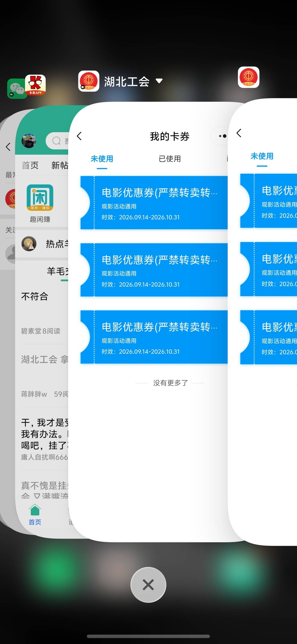Tap 没有更多了 footer text
Image resolution: width=297 pixels, height=644 pixels.
click(x=170, y=383)
